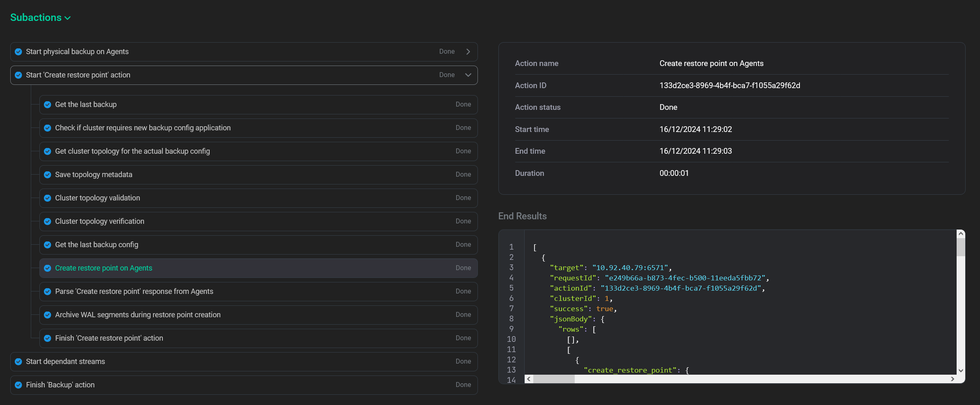This screenshot has height=405, width=980.
Task: Click the "success": true line in JSON
Action: (x=583, y=309)
